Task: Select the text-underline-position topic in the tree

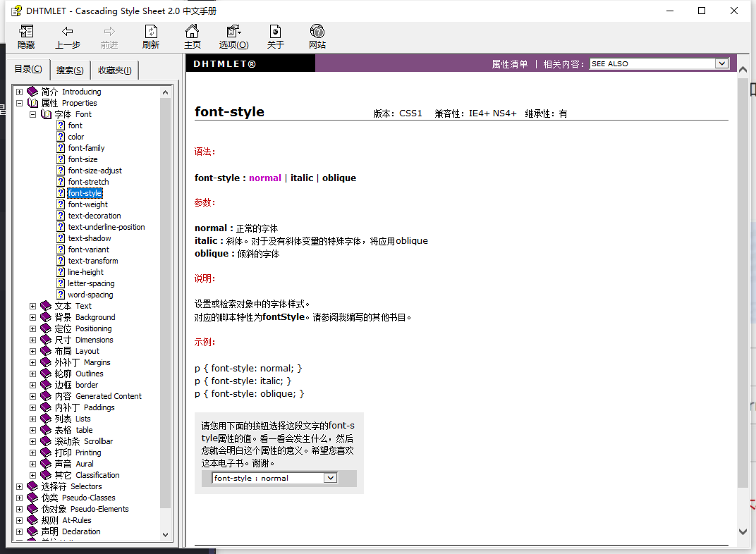Action: pos(106,227)
